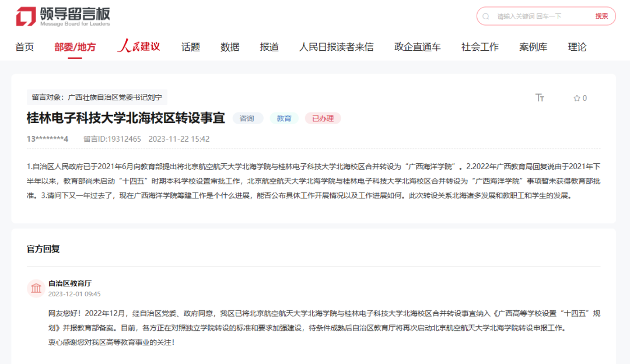Click the 搜索 button
The image size is (630, 364).
tap(601, 16)
